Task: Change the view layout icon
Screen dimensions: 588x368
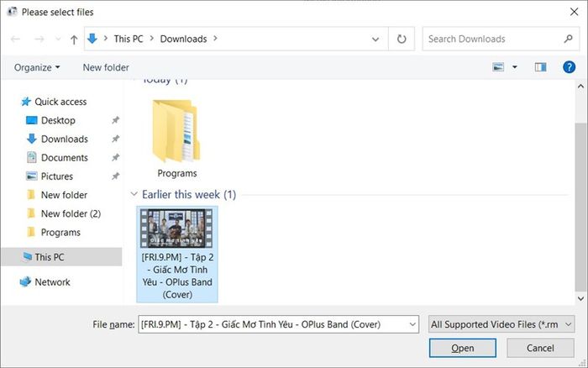Action: pyautogui.click(x=498, y=67)
